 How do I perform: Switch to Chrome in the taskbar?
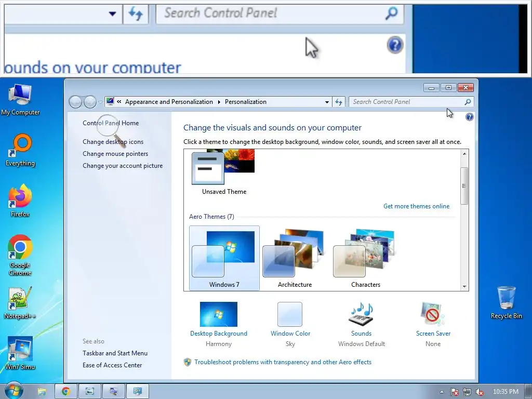coord(66,392)
